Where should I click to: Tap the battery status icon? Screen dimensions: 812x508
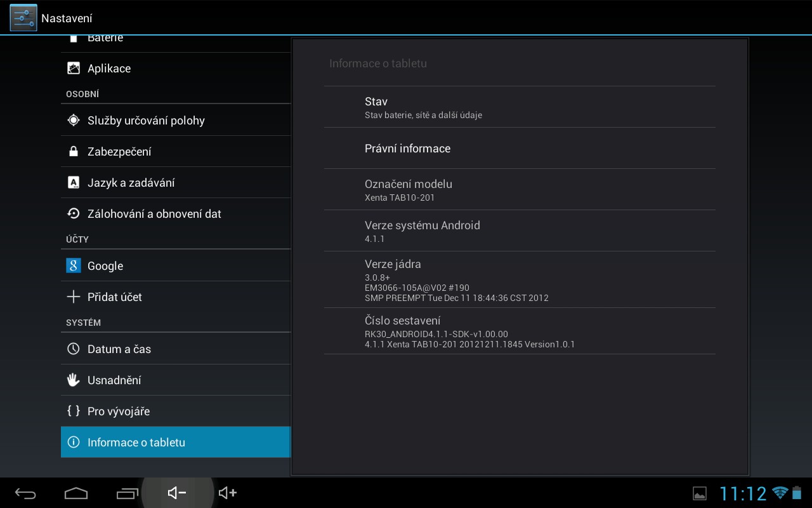797,493
